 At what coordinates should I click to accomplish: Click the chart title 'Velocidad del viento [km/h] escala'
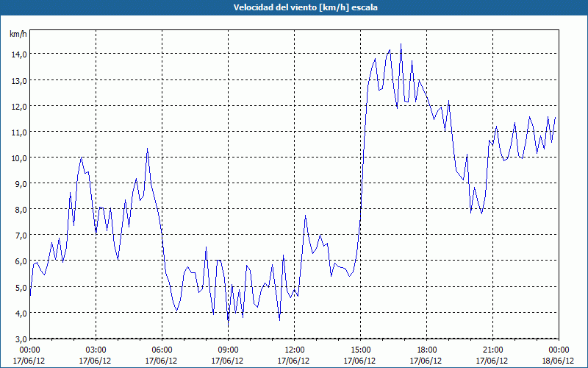pos(305,7)
